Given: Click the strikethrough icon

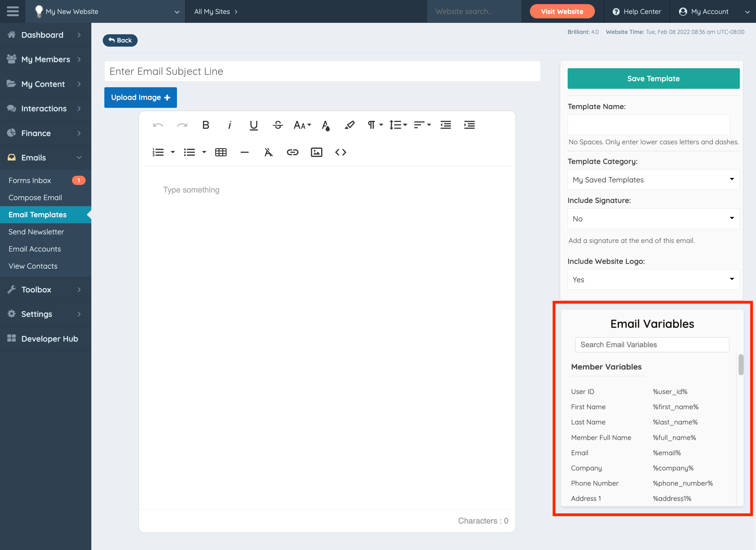Looking at the screenshot, I should (277, 125).
